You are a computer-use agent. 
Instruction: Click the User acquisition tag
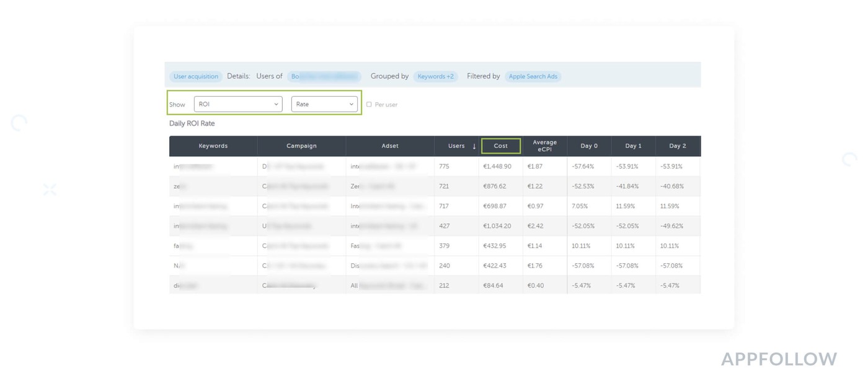tap(196, 77)
